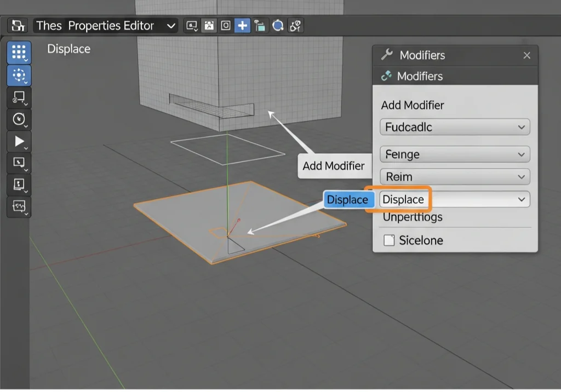
Task: Click the editor type icon in header
Action: point(18,25)
